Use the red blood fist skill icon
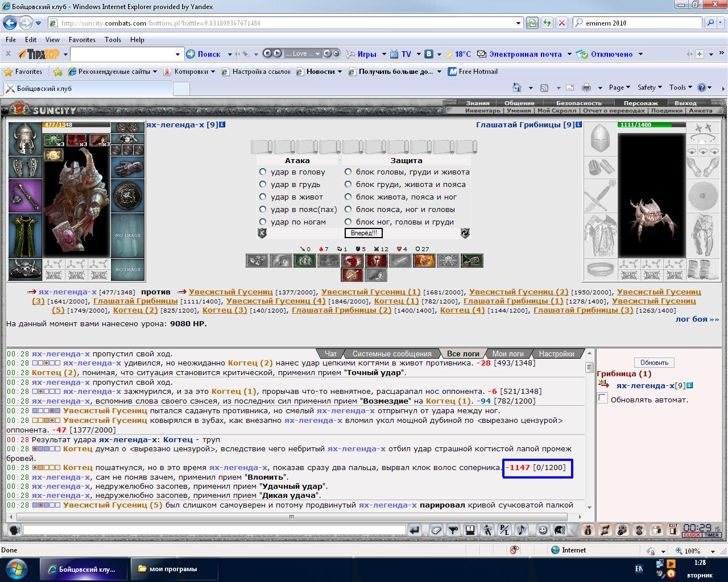The image size is (728, 582). [x=352, y=261]
